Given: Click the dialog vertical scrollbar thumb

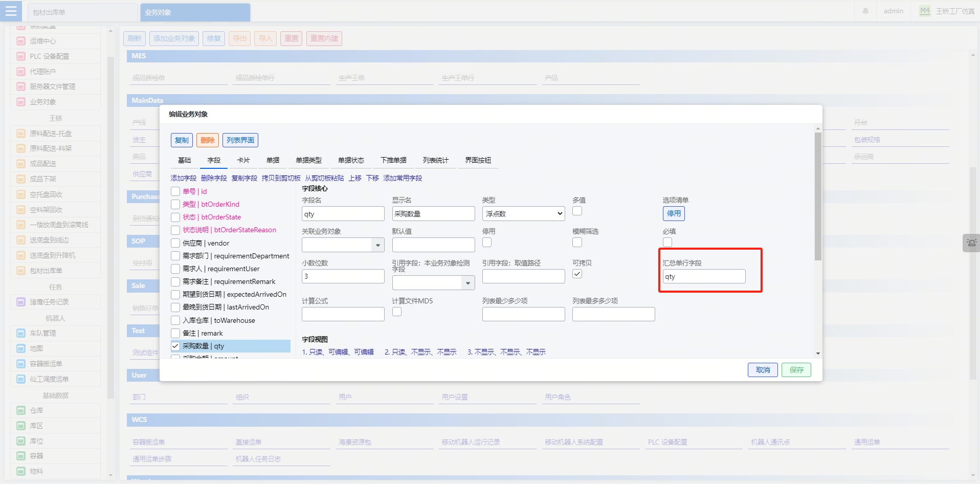Looking at the screenshot, I should tap(818, 196).
